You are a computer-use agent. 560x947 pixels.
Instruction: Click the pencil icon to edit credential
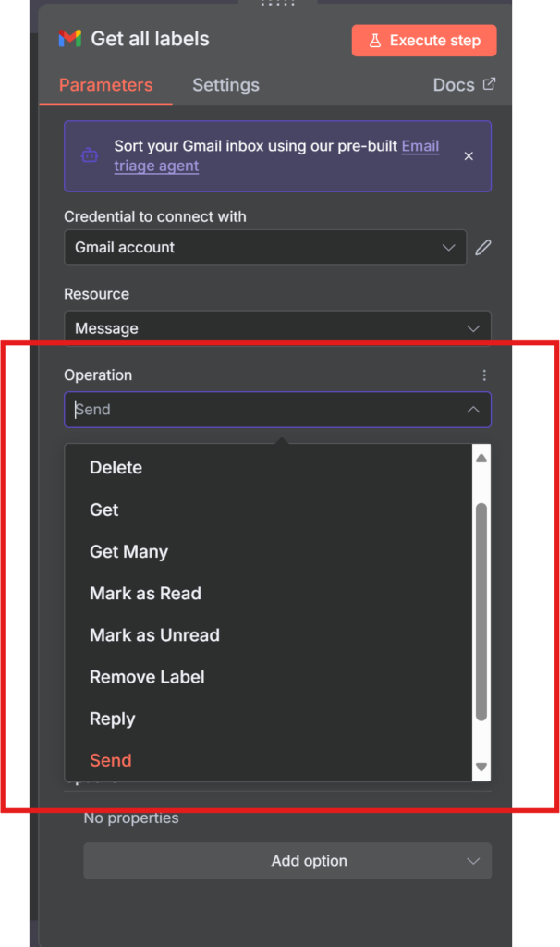click(x=483, y=248)
